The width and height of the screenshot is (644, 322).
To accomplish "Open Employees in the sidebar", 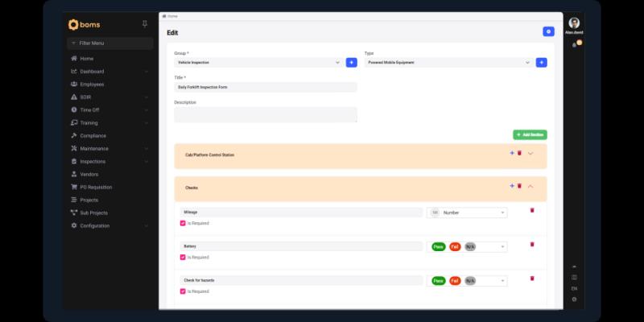I will click(x=97, y=84).
